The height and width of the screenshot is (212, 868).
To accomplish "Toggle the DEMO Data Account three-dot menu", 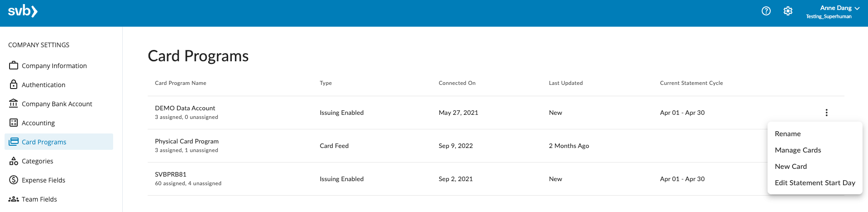I will tap(827, 113).
